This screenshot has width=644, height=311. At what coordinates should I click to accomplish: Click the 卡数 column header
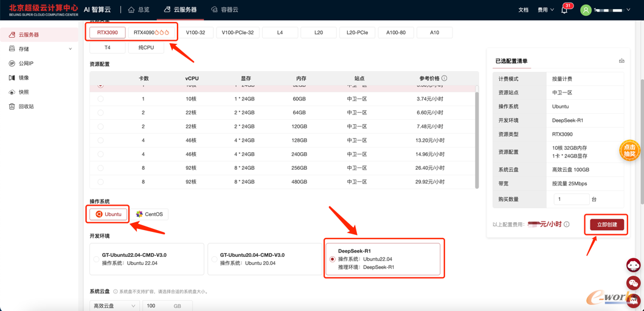(143, 78)
